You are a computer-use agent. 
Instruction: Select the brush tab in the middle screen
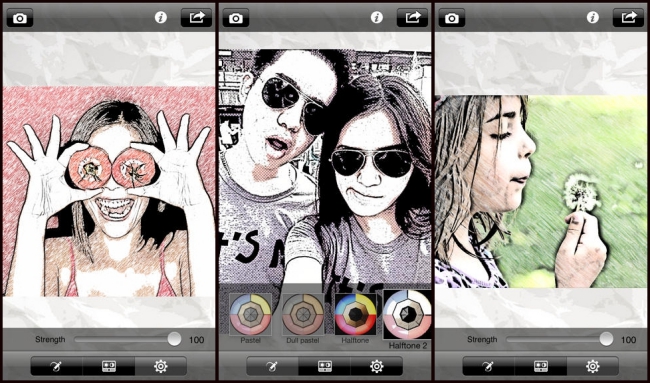272,366
